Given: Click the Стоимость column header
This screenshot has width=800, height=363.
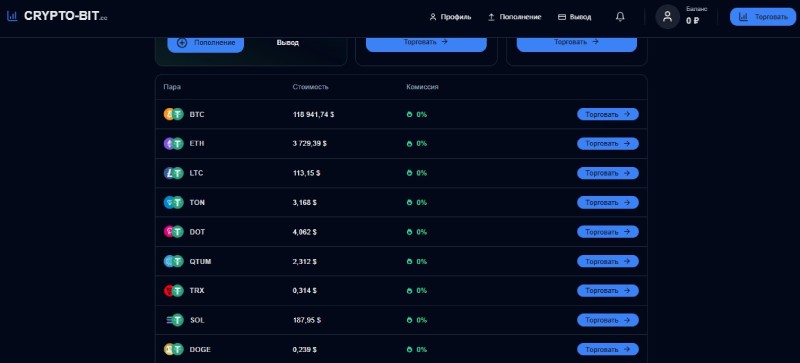Looking at the screenshot, I should [311, 87].
